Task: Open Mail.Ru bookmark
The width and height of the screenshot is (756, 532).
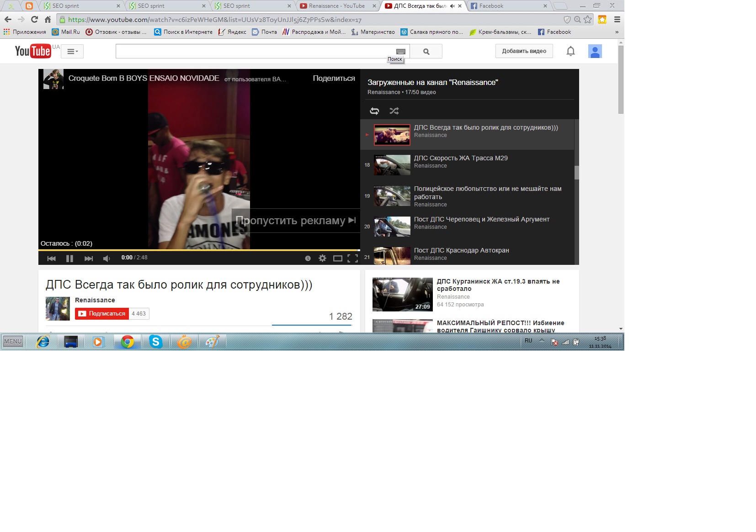Action: [66, 32]
